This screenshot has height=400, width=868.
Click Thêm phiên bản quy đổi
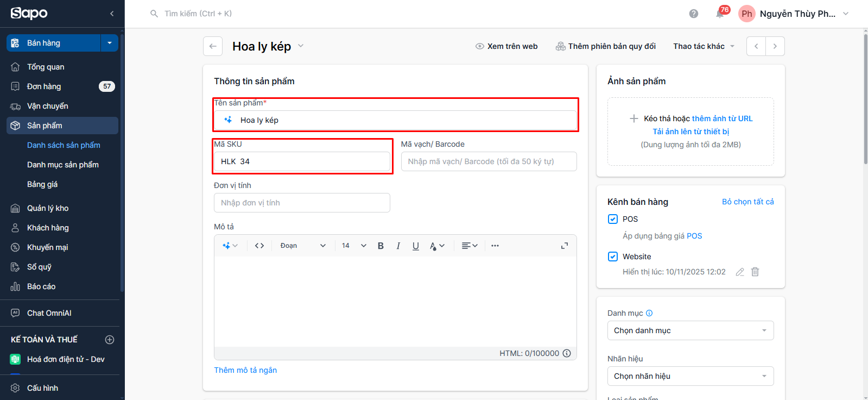[x=606, y=46]
